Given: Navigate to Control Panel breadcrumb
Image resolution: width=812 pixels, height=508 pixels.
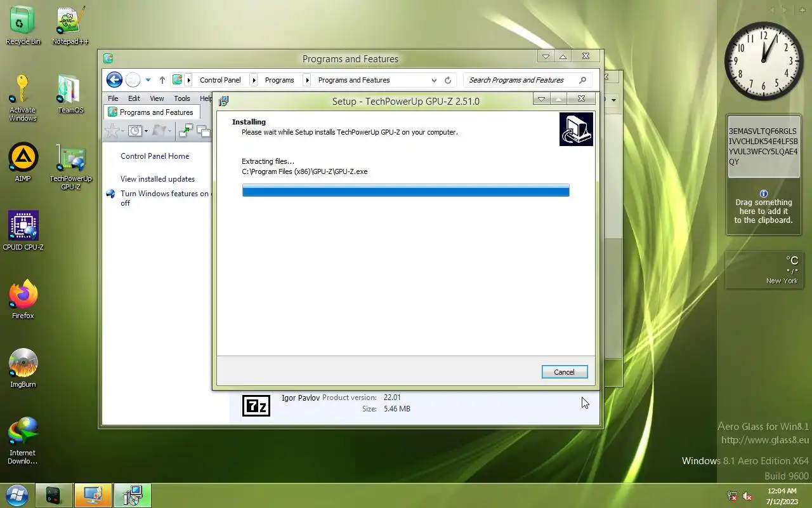Looking at the screenshot, I should pos(220,80).
